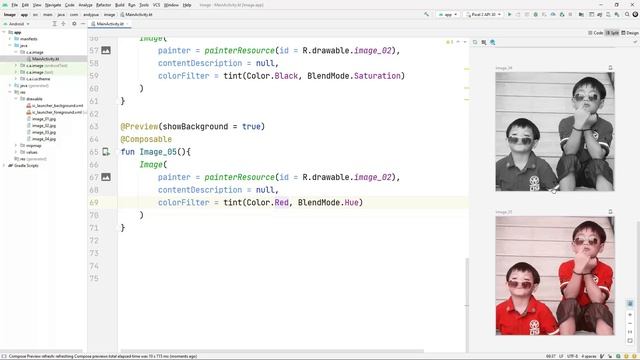Click the java breadcrumb in navigation bar
Image resolution: width=640 pixels, height=360 pixels.
pyautogui.click(x=61, y=14)
